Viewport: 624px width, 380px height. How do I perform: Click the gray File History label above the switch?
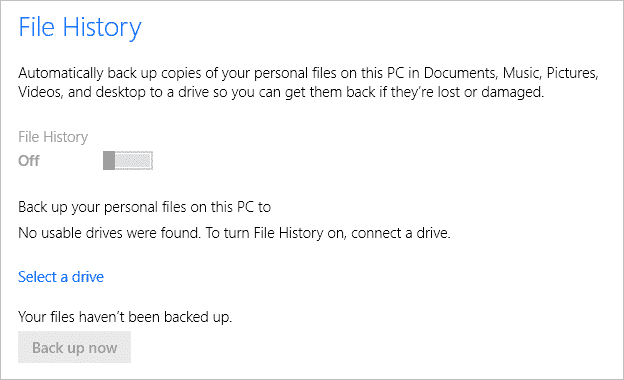[x=53, y=137]
